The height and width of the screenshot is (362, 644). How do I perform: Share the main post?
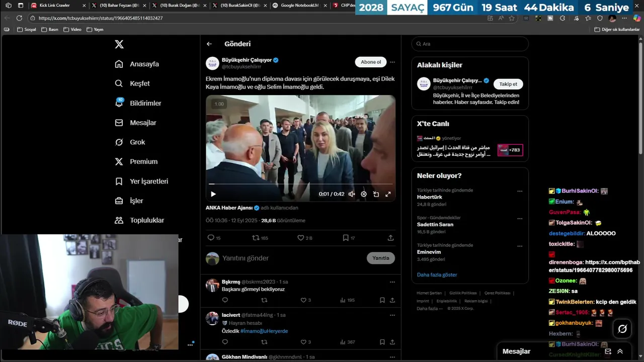(x=390, y=238)
